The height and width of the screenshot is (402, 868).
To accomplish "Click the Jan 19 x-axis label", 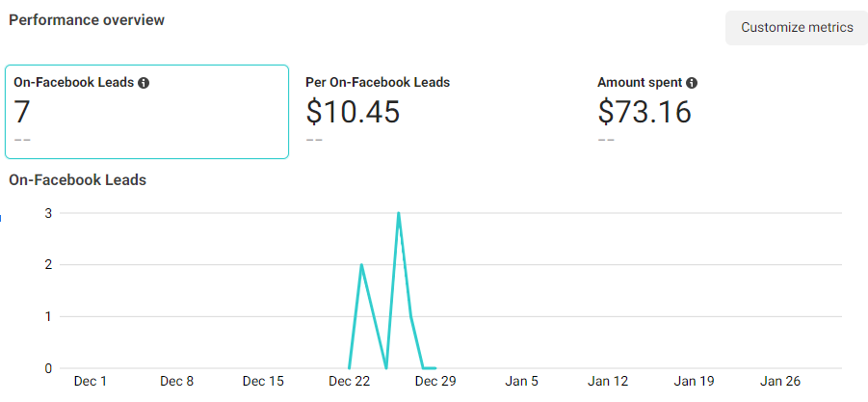I will [x=694, y=381].
